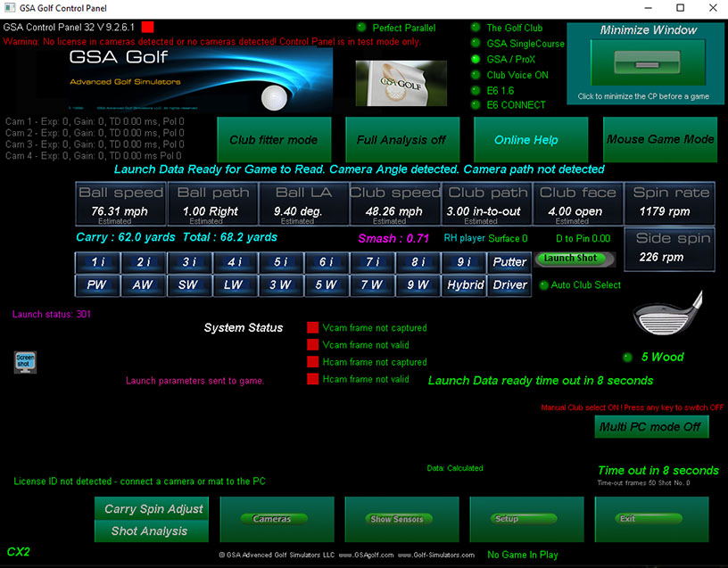Toggle Auto Club Select
728x568 pixels.
[543, 285]
